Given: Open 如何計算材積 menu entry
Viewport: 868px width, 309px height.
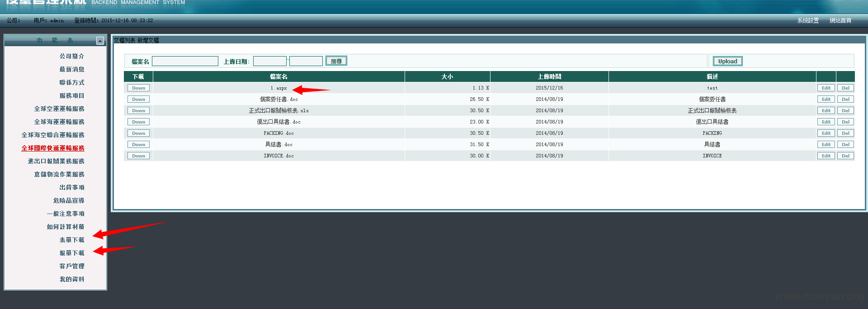Looking at the screenshot, I should [x=66, y=227].
